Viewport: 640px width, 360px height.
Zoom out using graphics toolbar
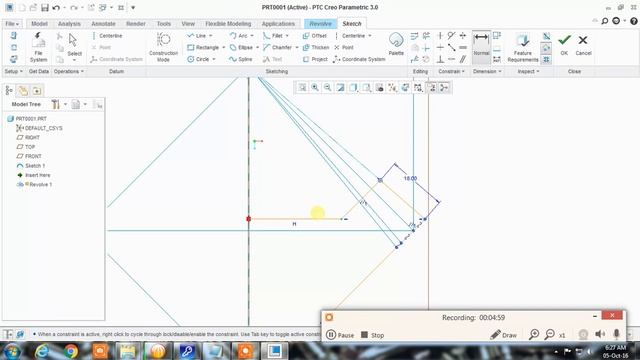(327, 87)
